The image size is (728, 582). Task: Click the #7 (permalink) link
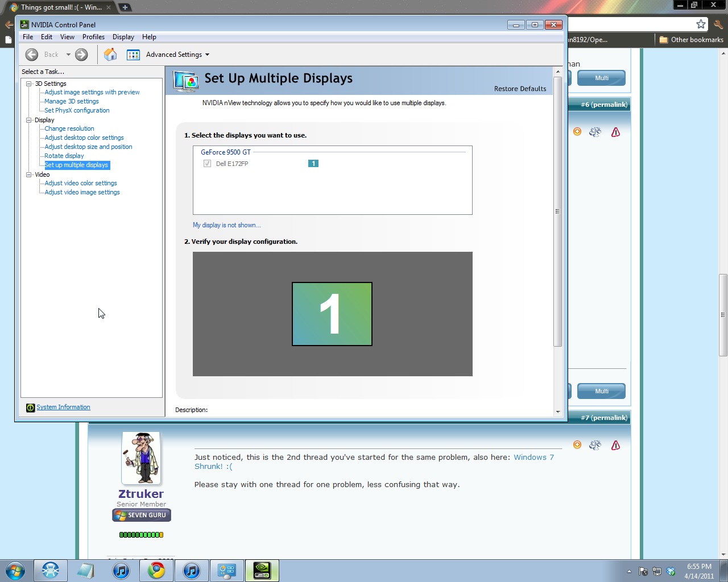pyautogui.click(x=604, y=418)
